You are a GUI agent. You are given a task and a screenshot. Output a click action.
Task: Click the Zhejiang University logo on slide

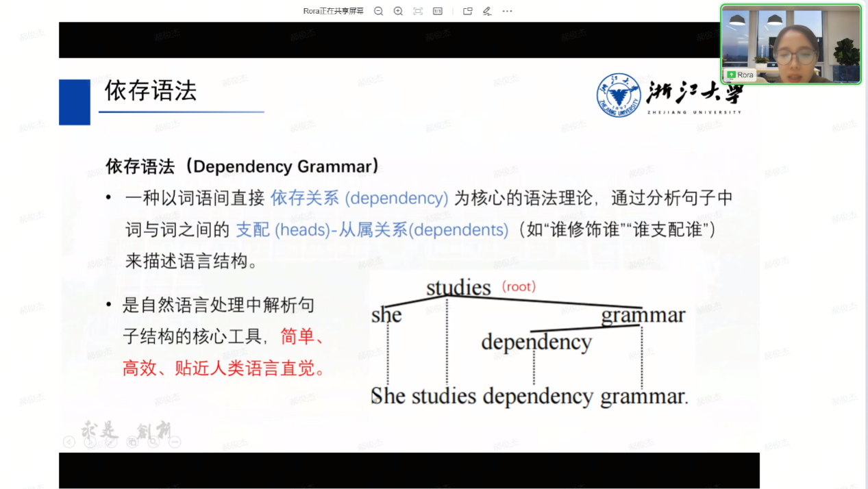click(x=669, y=95)
